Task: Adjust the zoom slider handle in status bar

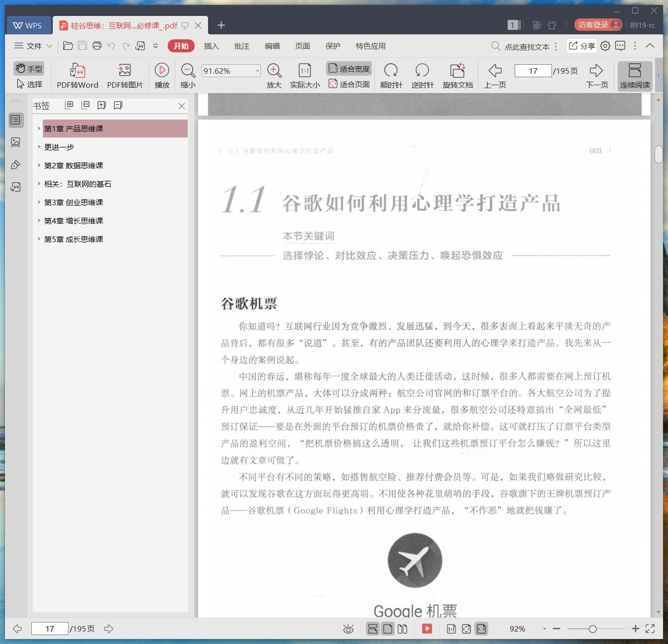Action: (592, 629)
